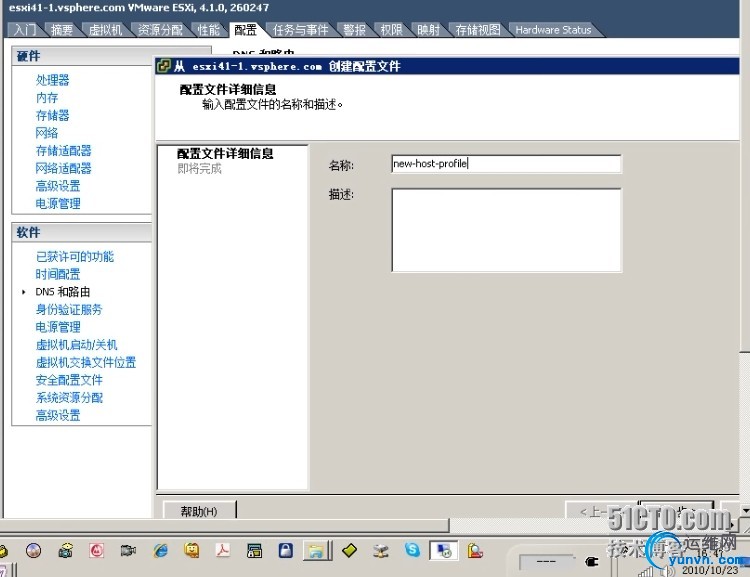750x577 pixels.
Task: Open 处理器 hardware settings
Action: 52,80
